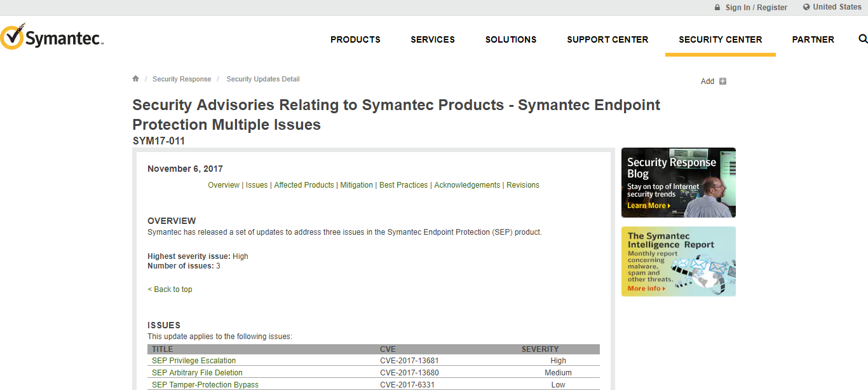
Task: Click the OVERVIEW section heading
Action: (172, 221)
